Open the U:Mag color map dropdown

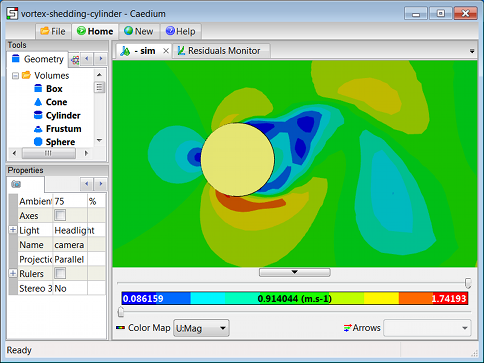point(201,328)
